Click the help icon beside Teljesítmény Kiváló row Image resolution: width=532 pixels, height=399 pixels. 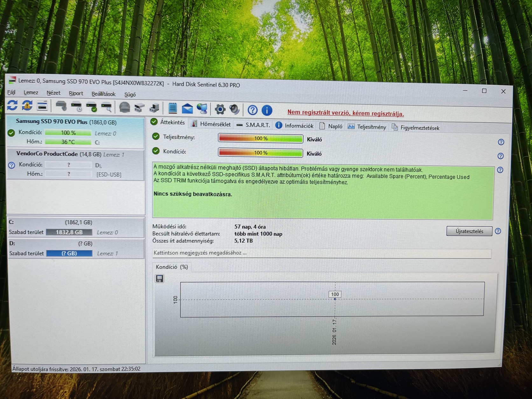[501, 142]
